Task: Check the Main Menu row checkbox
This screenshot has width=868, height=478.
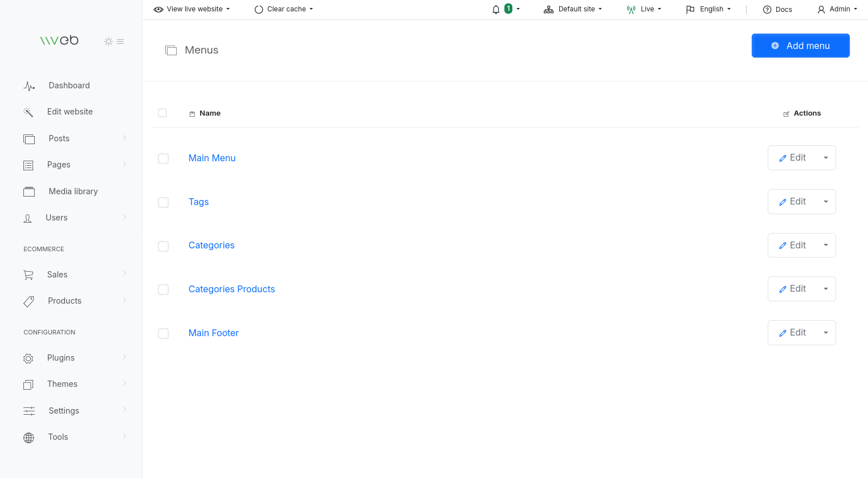Action: pyautogui.click(x=164, y=158)
